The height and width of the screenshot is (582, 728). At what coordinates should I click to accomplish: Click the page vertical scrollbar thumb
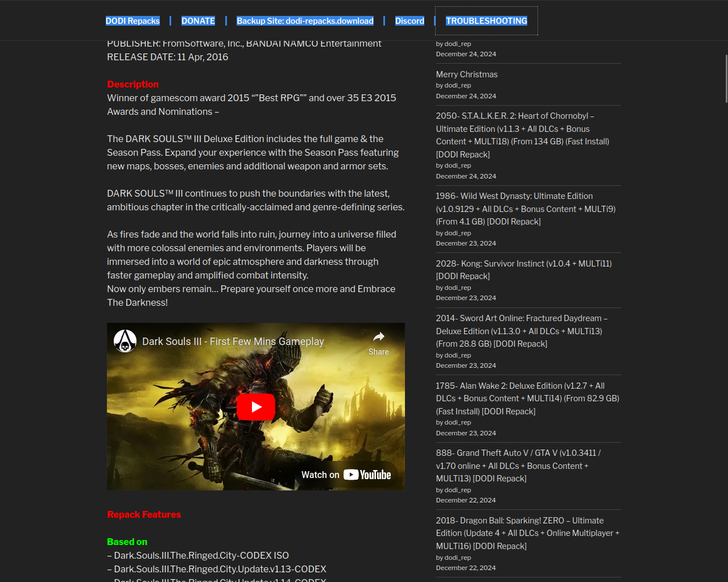point(726,78)
